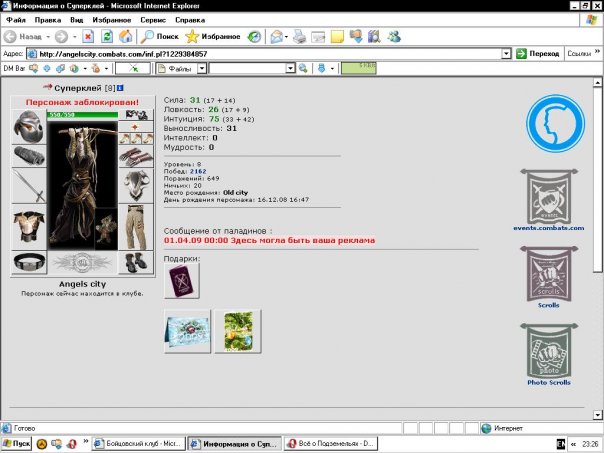Expand Файлы dropdown in DM Bar

pyautogui.click(x=202, y=69)
